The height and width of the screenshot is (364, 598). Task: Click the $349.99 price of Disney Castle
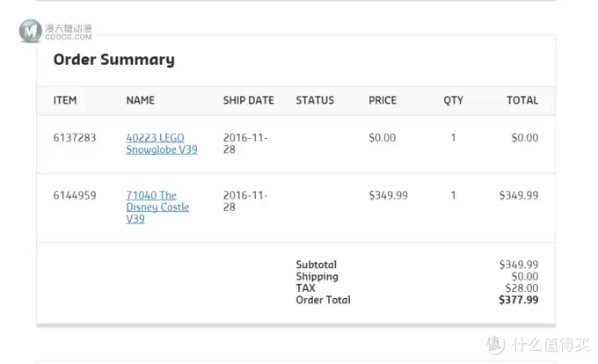pos(388,195)
